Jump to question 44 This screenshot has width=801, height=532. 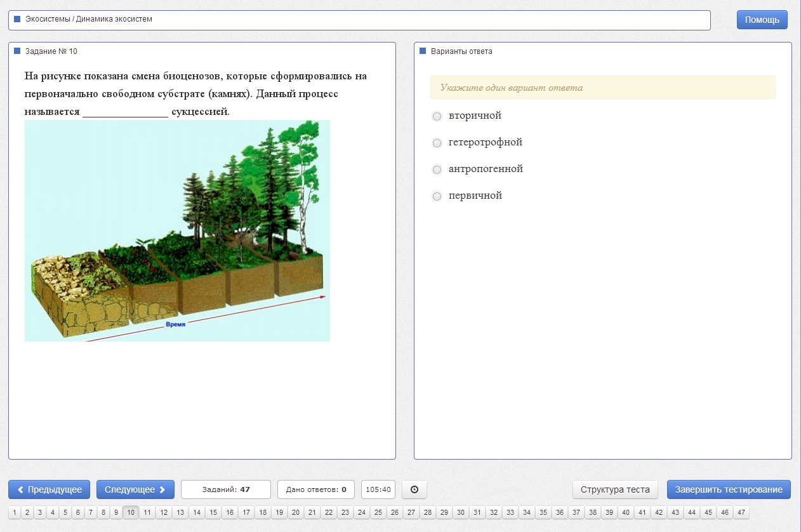point(692,512)
